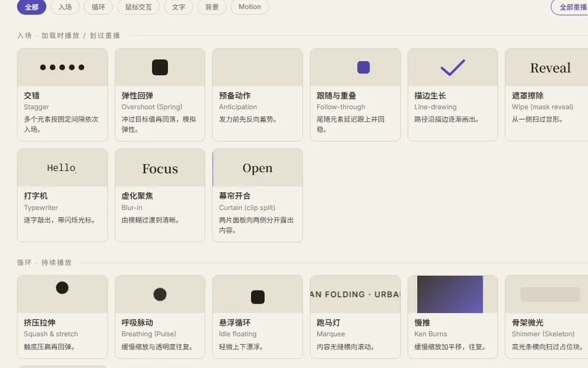
Task: Open the 鼠标交互 filter tab
Action: click(138, 7)
